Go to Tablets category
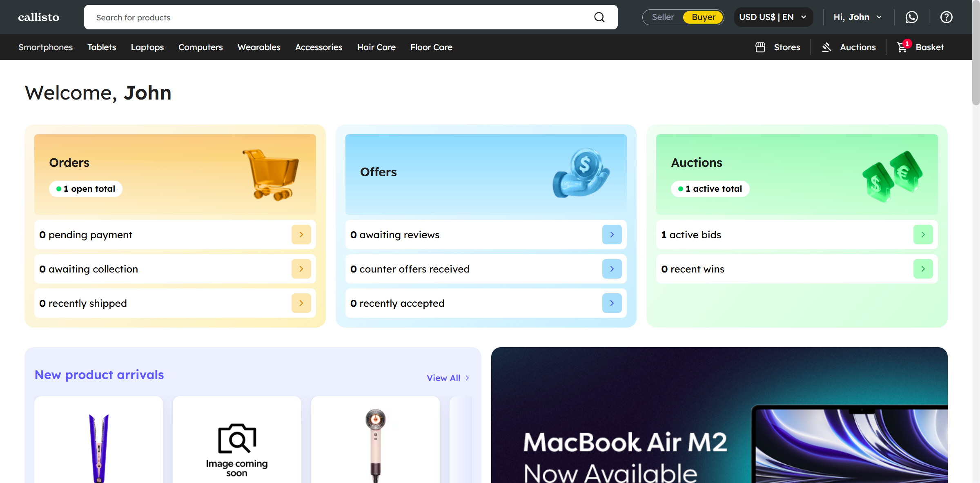 (x=102, y=47)
